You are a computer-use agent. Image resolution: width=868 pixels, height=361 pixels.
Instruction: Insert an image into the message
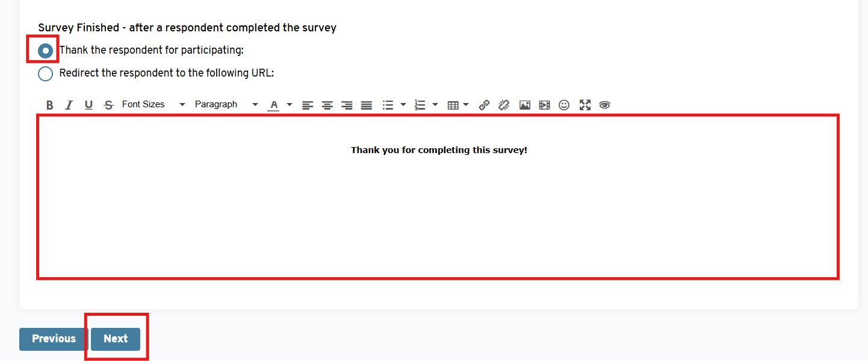tap(525, 105)
